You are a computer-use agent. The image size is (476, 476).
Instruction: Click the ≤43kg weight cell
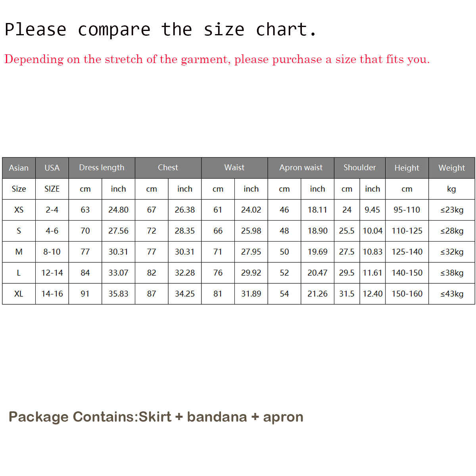pos(452,294)
